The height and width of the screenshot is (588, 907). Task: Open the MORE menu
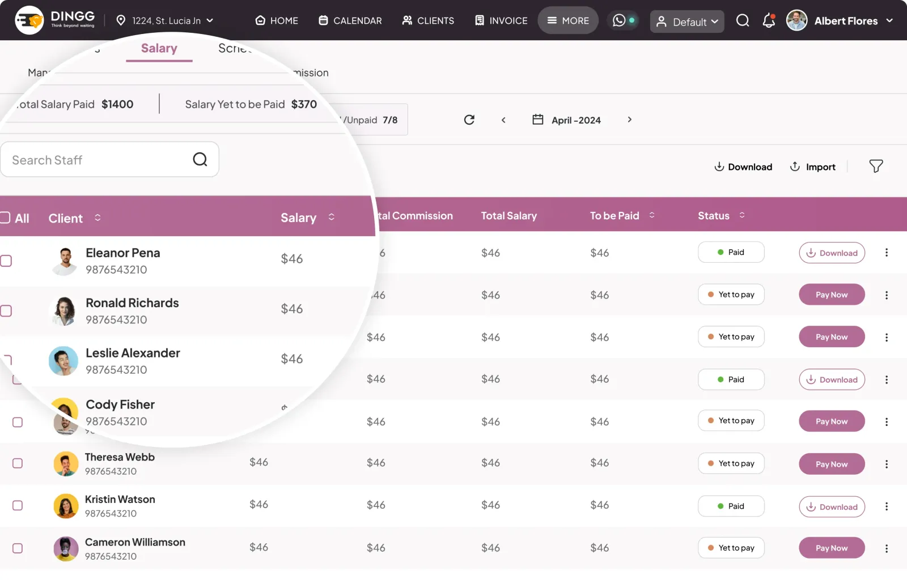point(568,20)
